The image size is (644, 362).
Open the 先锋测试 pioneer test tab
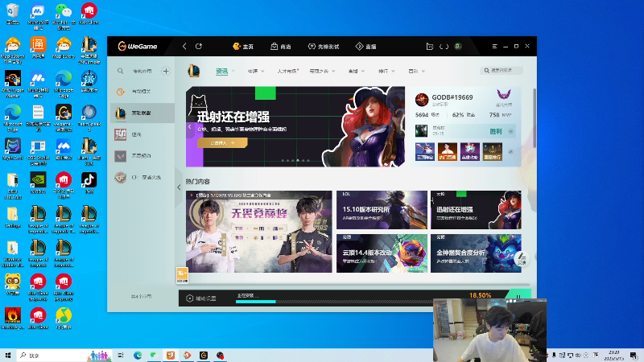(x=324, y=47)
